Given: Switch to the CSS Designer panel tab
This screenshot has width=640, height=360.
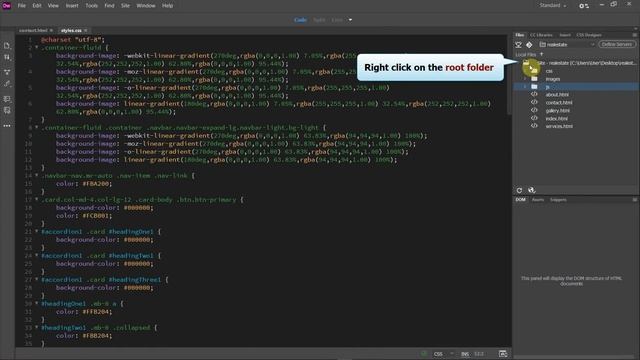Looking at the screenshot, I should coord(589,35).
